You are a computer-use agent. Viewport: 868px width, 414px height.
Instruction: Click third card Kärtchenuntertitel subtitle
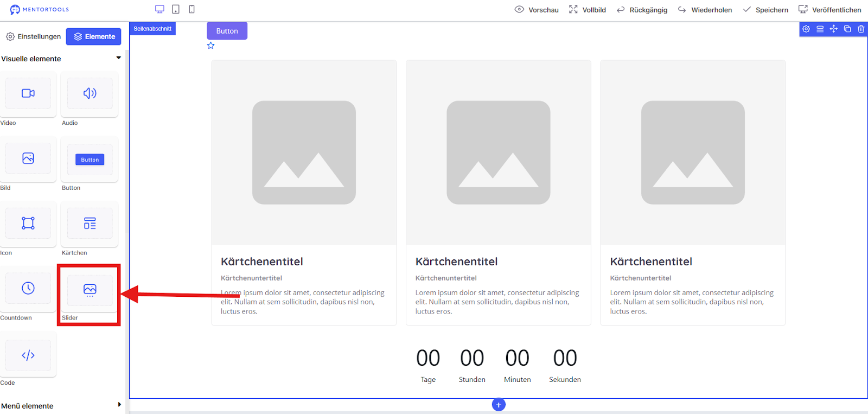[x=641, y=278]
